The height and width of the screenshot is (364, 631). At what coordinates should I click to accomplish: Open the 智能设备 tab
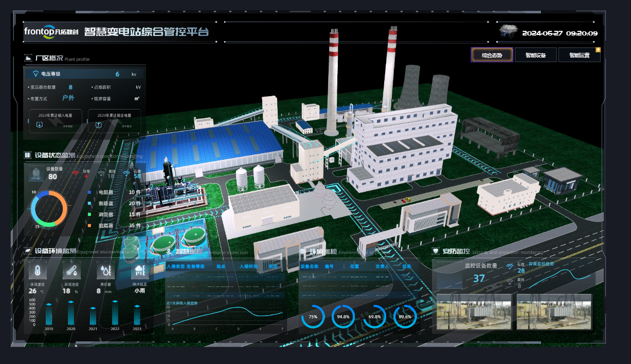pyautogui.click(x=535, y=55)
